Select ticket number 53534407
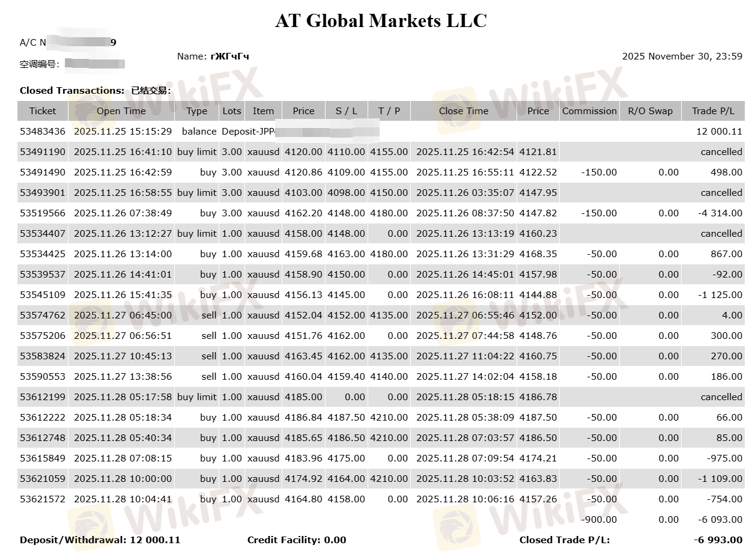The image size is (752, 560). click(x=43, y=233)
